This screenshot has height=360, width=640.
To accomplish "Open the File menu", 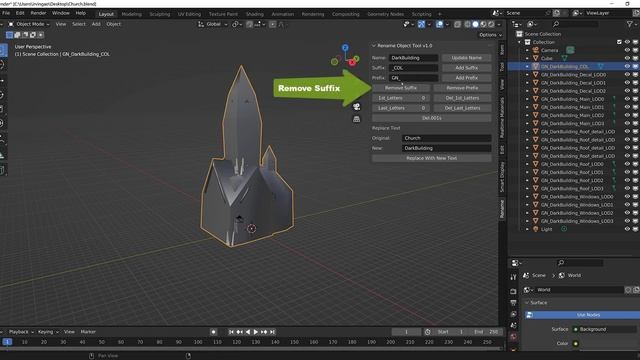I will tap(6, 13).
